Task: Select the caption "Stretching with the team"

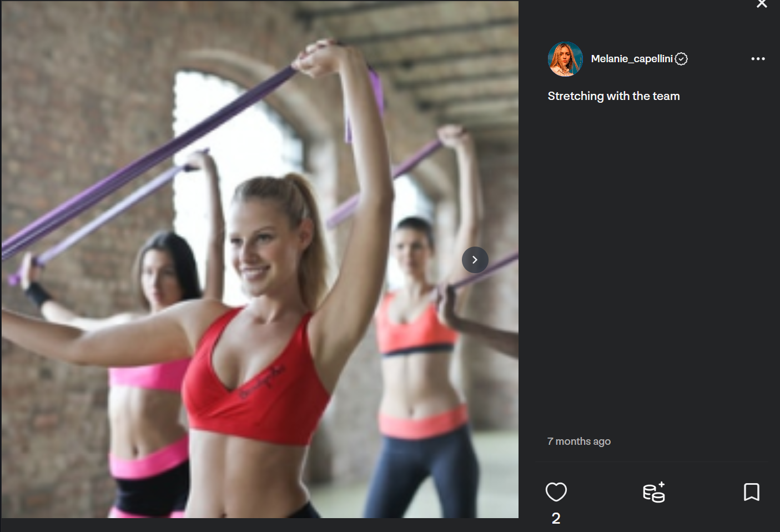Action: pos(613,96)
